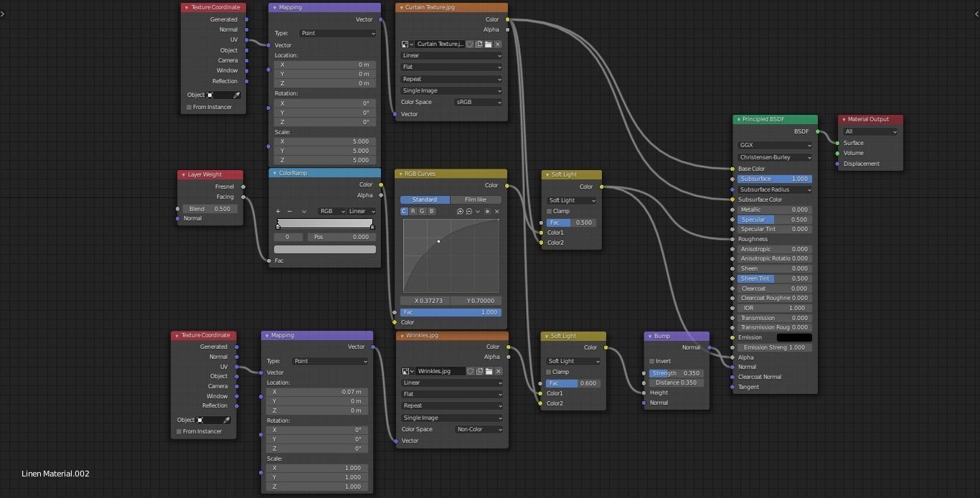This screenshot has height=498, width=980.
Task: Click Pos 0.000 field in ColorRamp
Action: pos(341,237)
